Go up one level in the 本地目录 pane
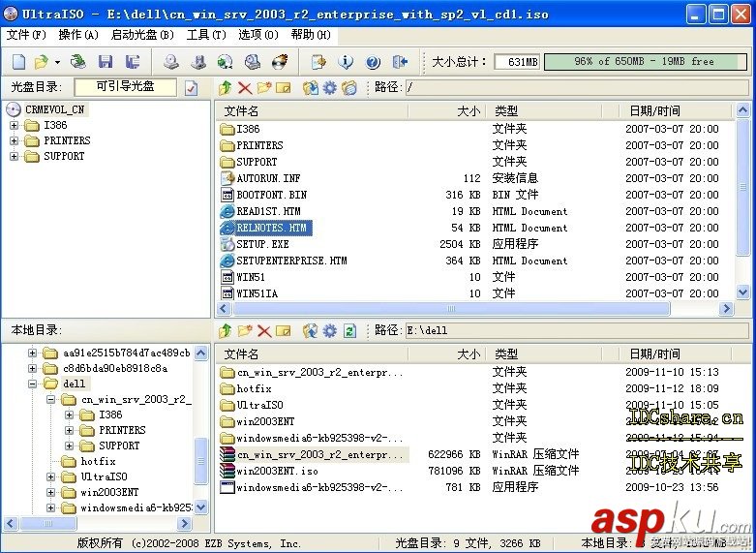The height and width of the screenshot is (553, 756). (226, 330)
